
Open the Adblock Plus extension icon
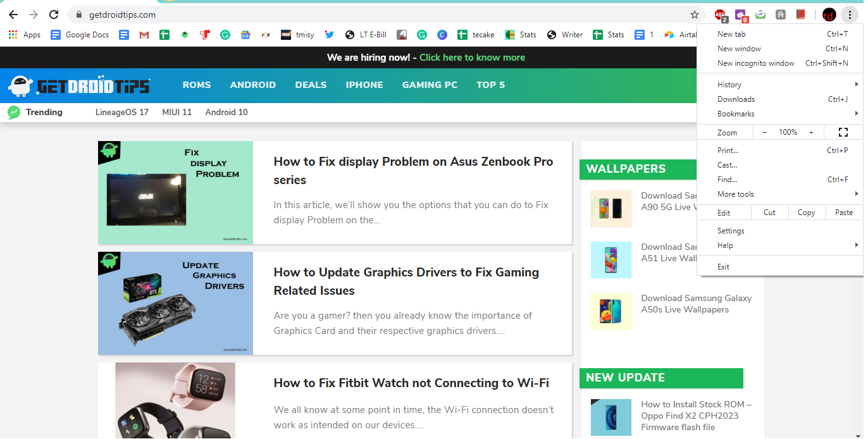(x=720, y=15)
